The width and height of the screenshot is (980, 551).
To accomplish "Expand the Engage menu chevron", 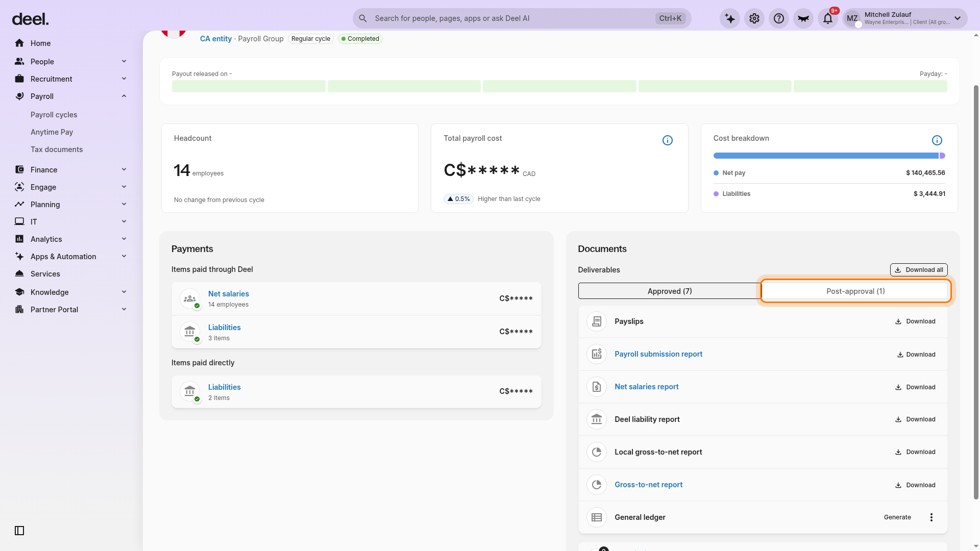I will (x=124, y=187).
